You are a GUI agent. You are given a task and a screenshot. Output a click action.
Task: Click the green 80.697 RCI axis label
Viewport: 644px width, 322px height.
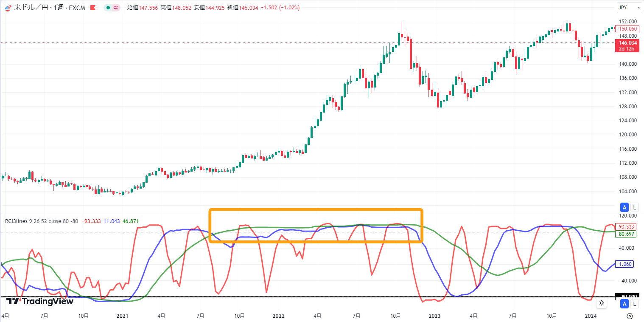coord(627,234)
